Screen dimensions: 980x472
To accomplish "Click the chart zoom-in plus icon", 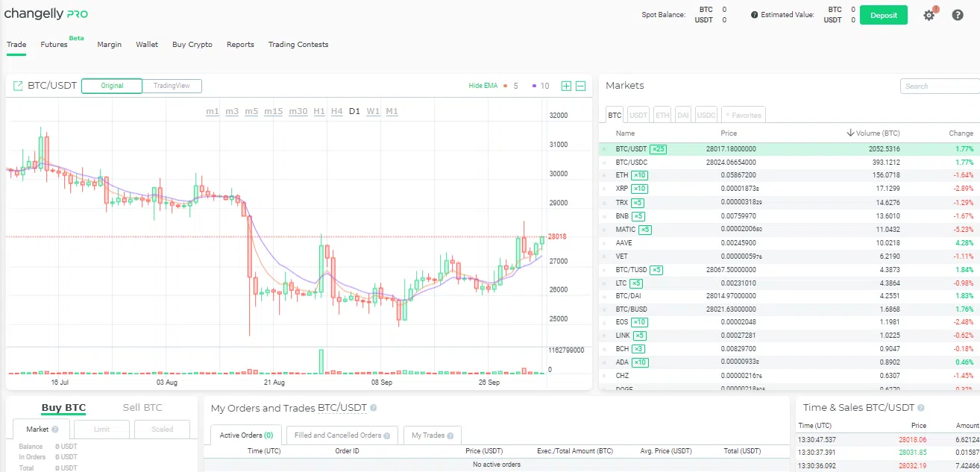I will click(x=566, y=86).
